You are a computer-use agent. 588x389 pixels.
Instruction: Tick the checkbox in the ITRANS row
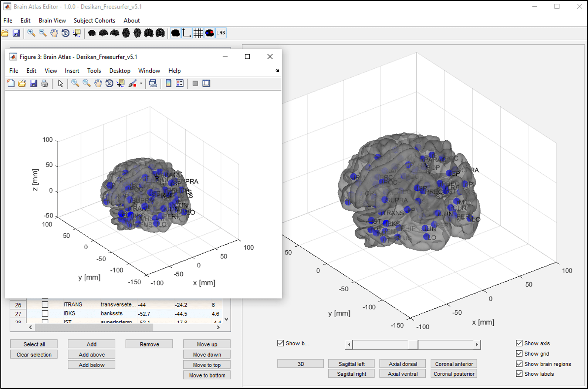pos(45,305)
